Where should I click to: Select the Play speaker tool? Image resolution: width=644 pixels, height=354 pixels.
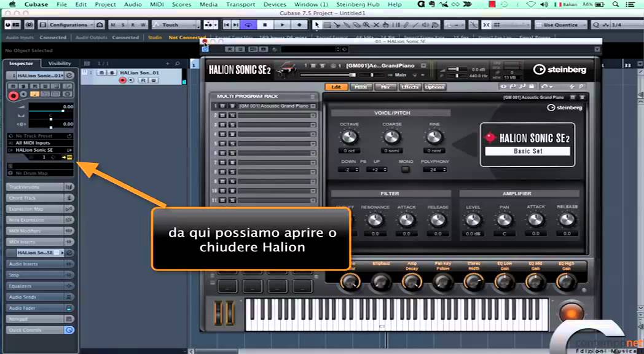[426, 25]
